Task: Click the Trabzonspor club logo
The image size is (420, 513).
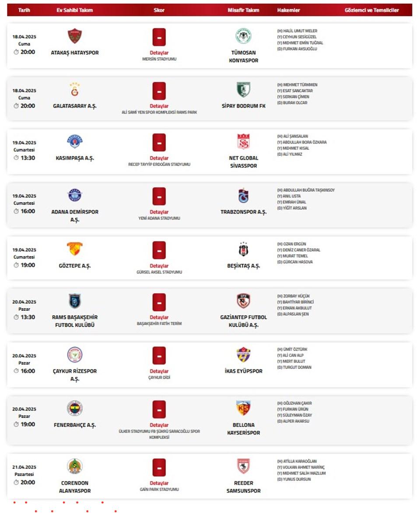Action: pyautogui.click(x=243, y=196)
